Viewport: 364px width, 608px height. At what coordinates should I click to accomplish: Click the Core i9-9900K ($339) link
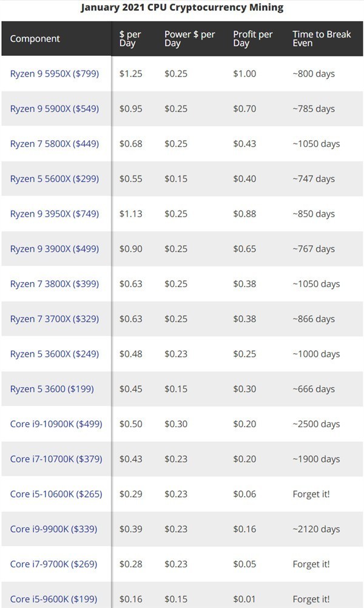(53, 529)
